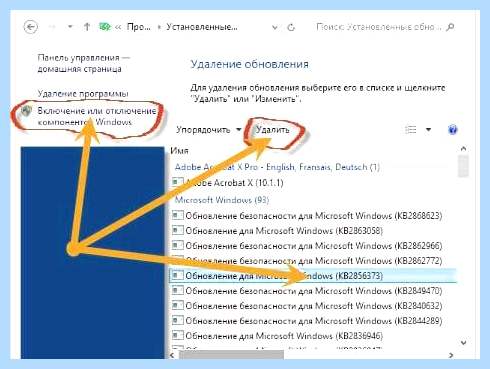Screen dimensions: 490x369
Task: Select the update KB2856373 row
Action: pyautogui.click(x=314, y=276)
